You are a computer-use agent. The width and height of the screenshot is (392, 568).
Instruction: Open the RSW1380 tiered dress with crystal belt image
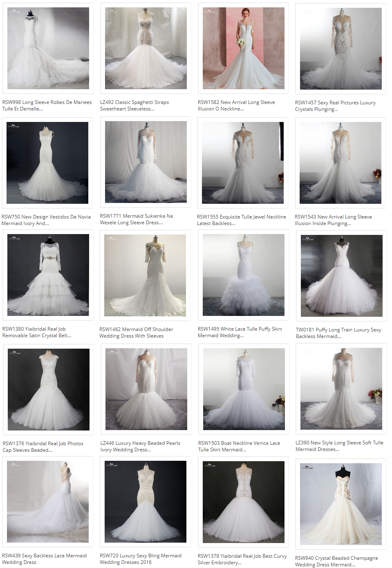click(x=48, y=275)
